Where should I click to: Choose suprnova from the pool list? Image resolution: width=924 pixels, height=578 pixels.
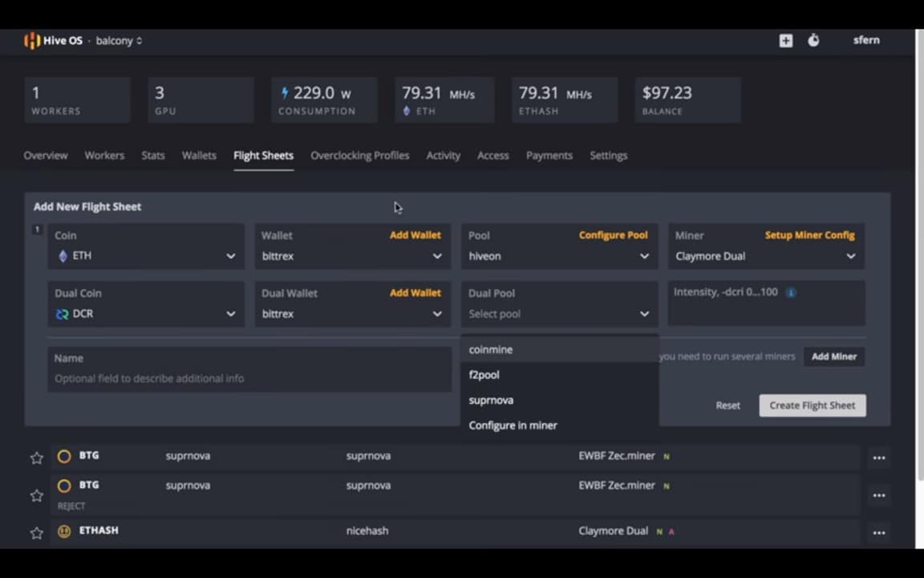pyautogui.click(x=559, y=400)
